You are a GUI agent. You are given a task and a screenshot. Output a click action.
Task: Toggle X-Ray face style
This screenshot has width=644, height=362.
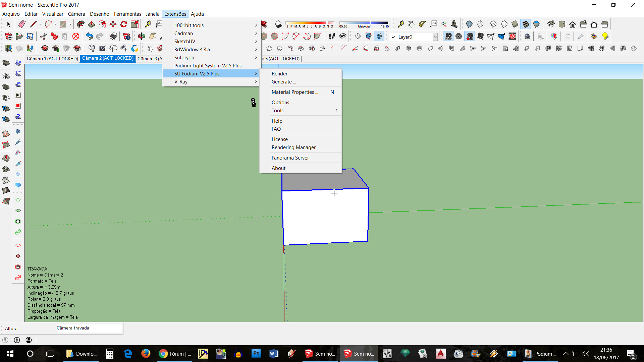(x=469, y=24)
